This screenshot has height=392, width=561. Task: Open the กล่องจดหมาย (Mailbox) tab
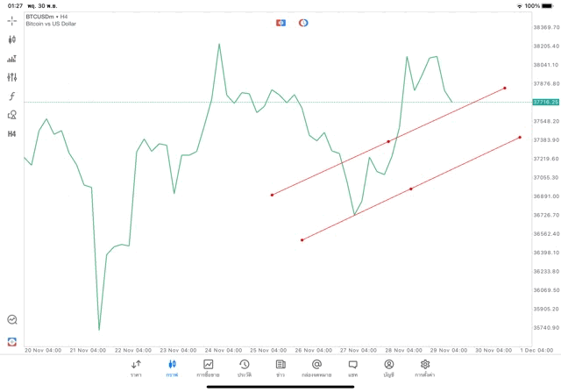(x=316, y=367)
